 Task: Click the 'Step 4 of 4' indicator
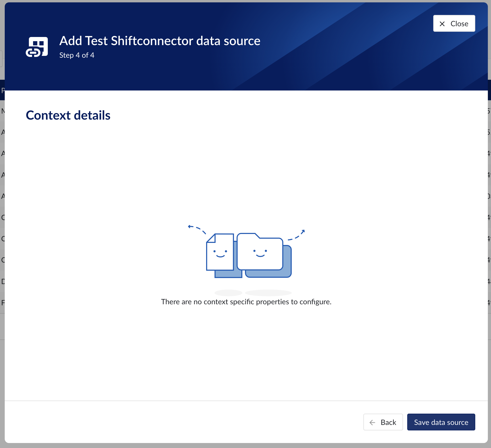point(77,55)
